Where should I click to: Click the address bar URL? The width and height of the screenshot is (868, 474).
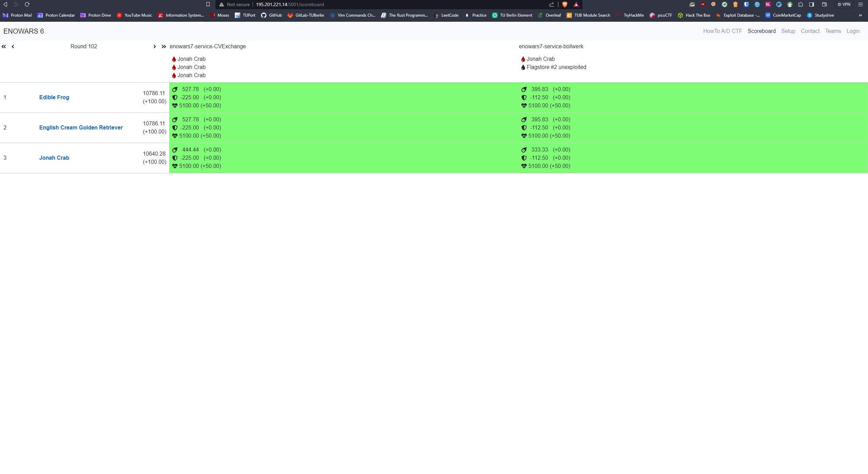pyautogui.click(x=290, y=4)
